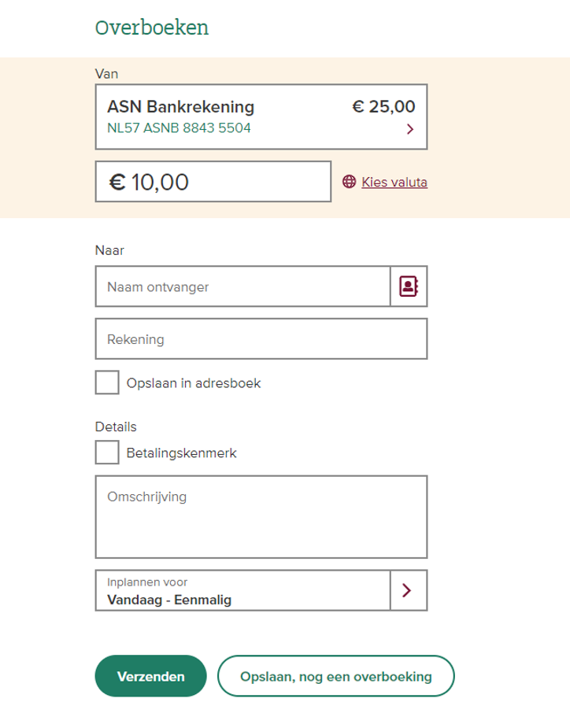Click Opslaan, nog een overboeking button
This screenshot has height=728, width=570.
336,676
